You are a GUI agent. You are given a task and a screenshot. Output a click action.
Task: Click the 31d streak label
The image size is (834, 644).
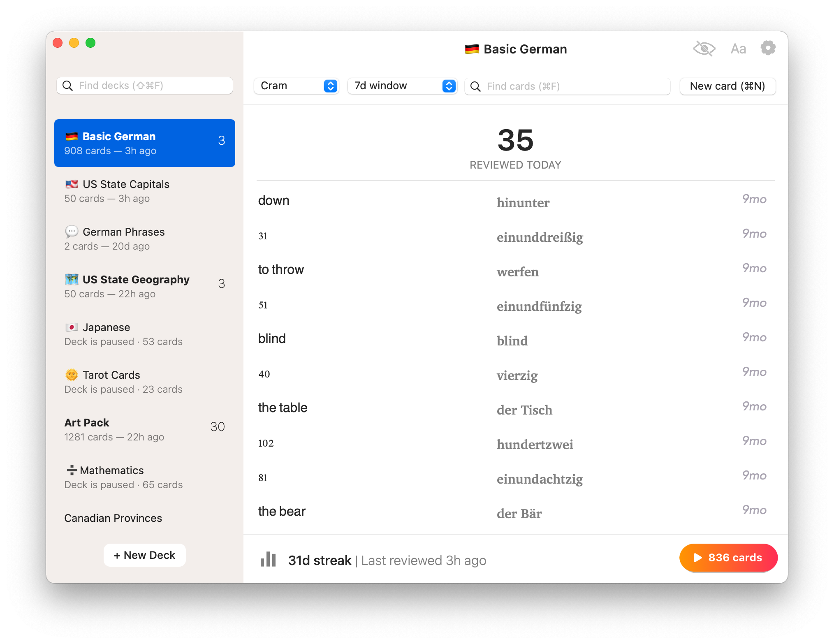coord(320,560)
